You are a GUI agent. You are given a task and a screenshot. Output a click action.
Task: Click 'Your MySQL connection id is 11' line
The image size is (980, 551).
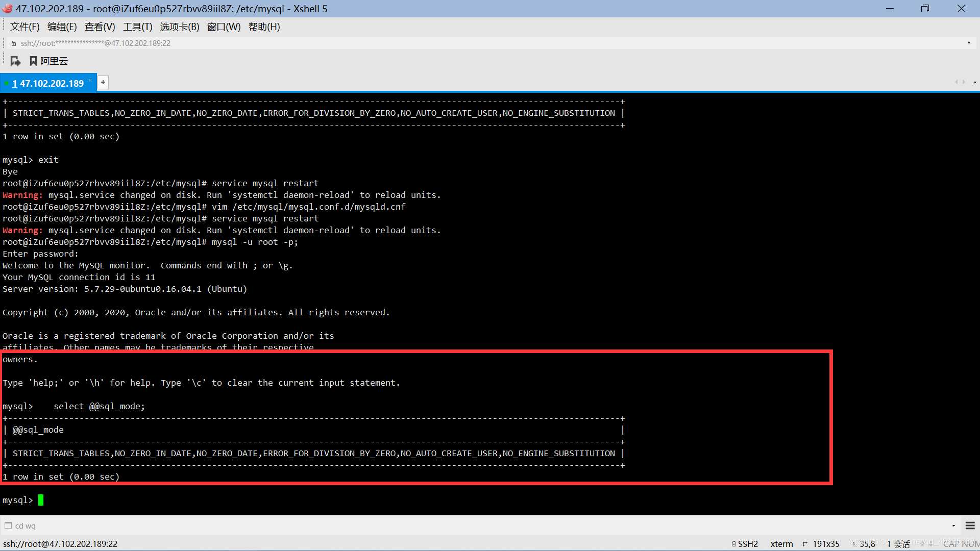click(x=79, y=277)
